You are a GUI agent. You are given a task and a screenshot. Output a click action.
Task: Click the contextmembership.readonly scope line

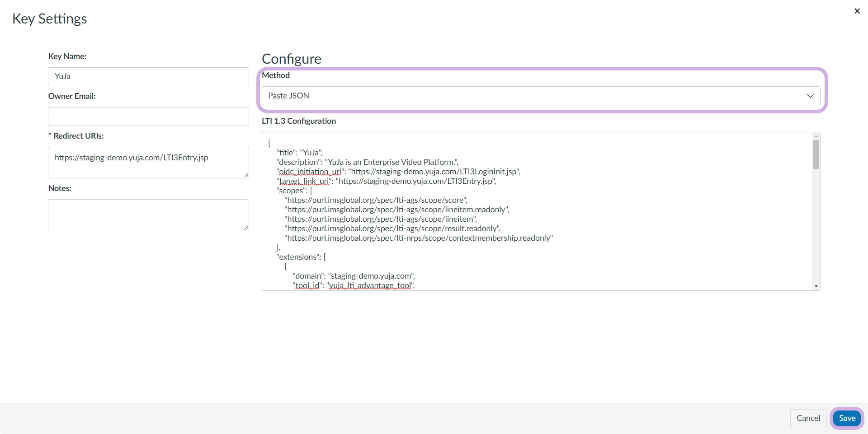tap(419, 238)
